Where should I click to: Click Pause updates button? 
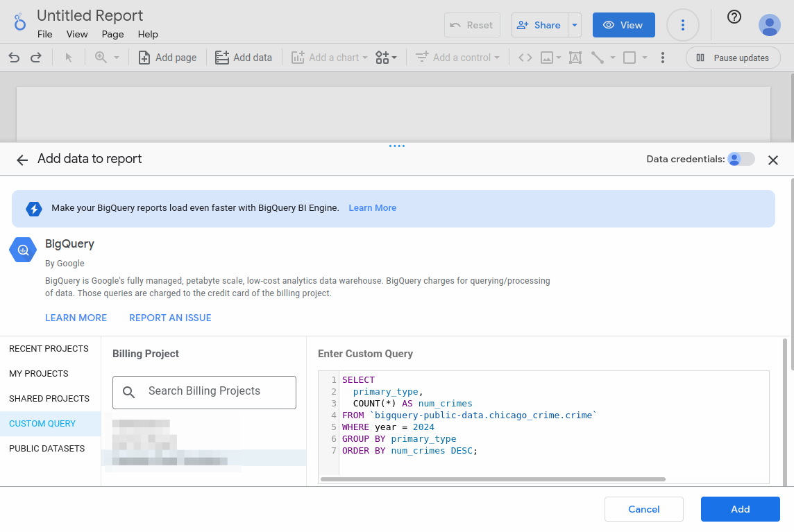[x=733, y=58]
